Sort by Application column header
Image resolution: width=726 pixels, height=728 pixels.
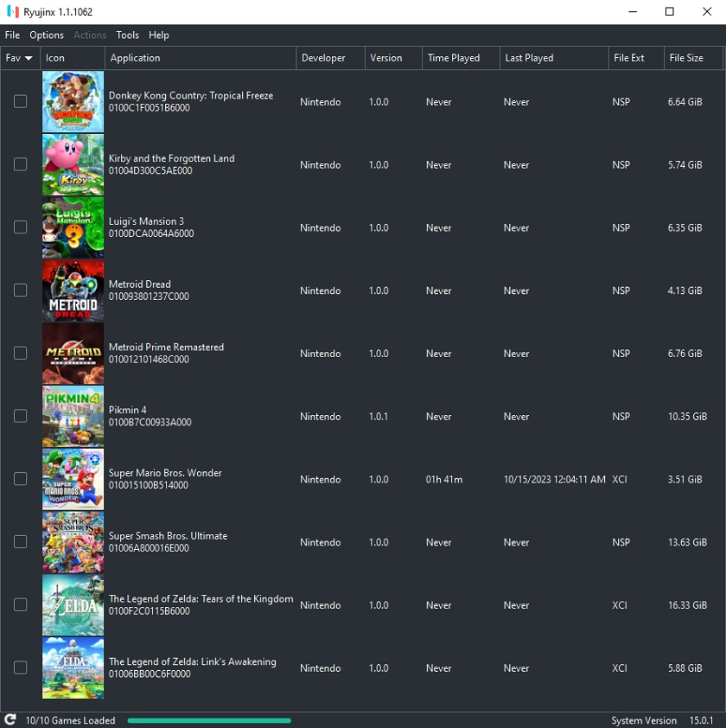pos(201,58)
